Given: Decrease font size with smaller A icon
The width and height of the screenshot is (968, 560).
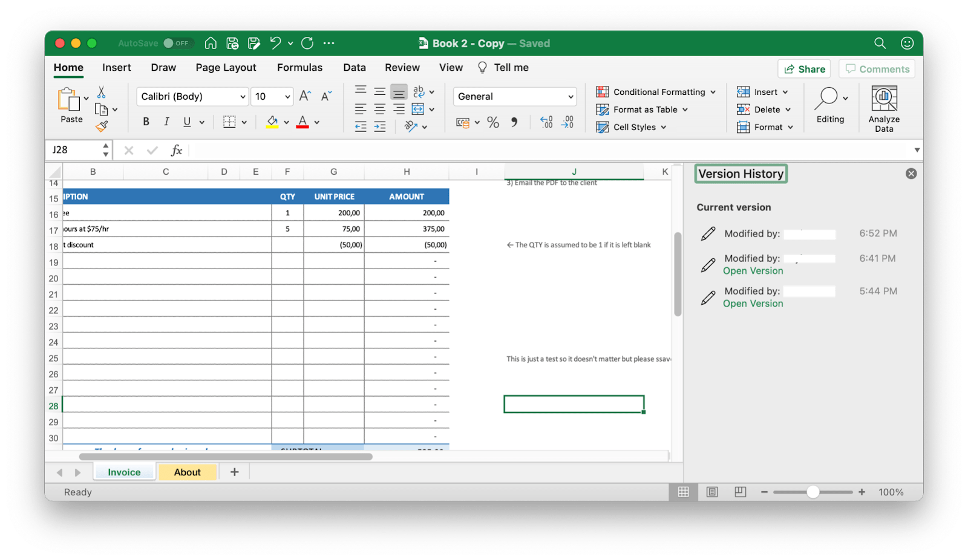Looking at the screenshot, I should click(326, 96).
